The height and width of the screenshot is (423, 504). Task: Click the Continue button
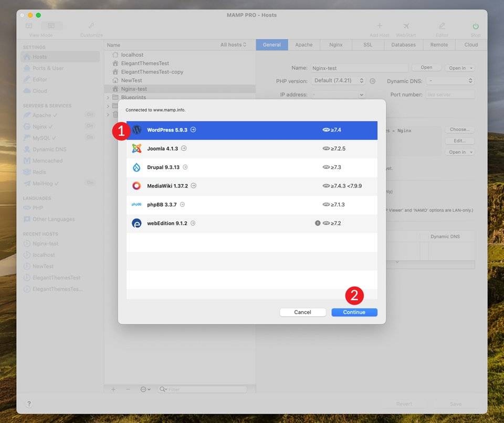point(354,312)
